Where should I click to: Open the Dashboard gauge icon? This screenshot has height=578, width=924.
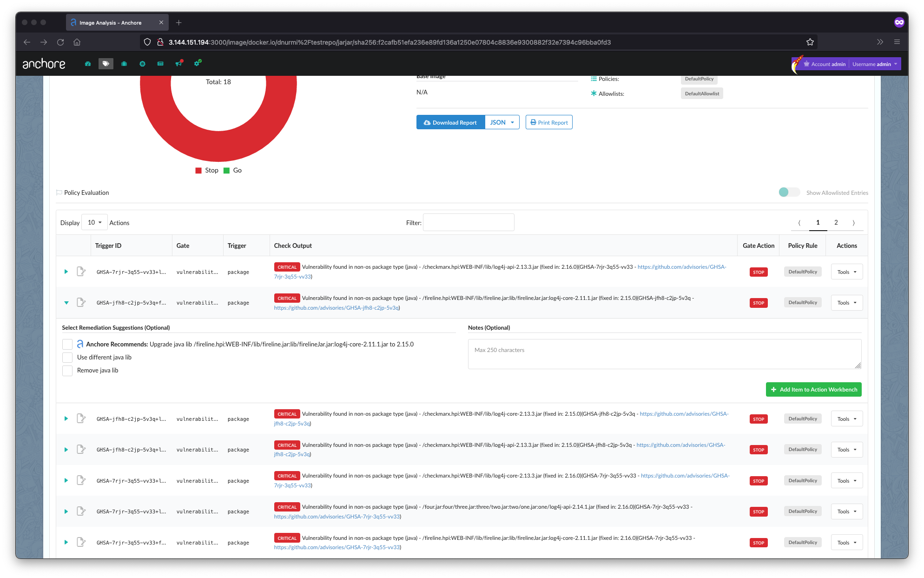[x=88, y=64]
